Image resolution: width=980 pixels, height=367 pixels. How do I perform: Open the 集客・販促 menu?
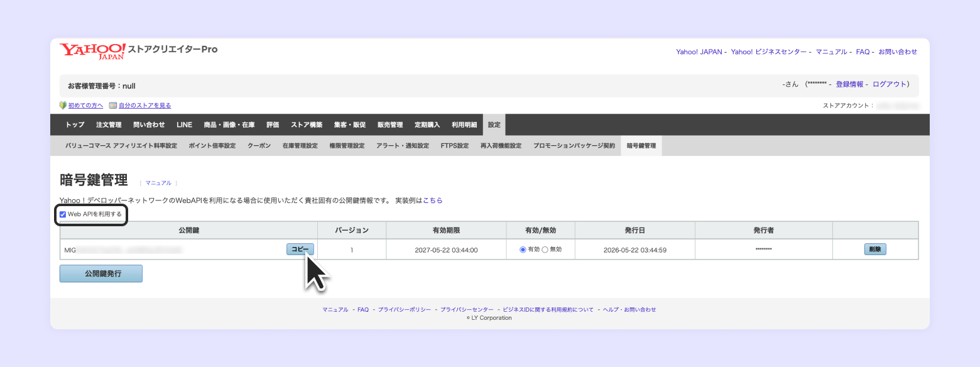[x=349, y=125]
